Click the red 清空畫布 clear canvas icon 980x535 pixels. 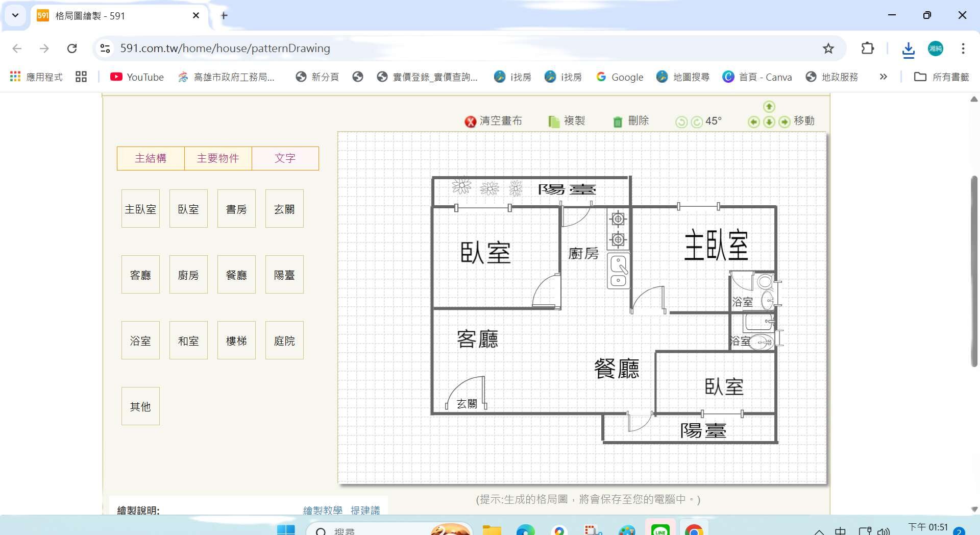[470, 121]
